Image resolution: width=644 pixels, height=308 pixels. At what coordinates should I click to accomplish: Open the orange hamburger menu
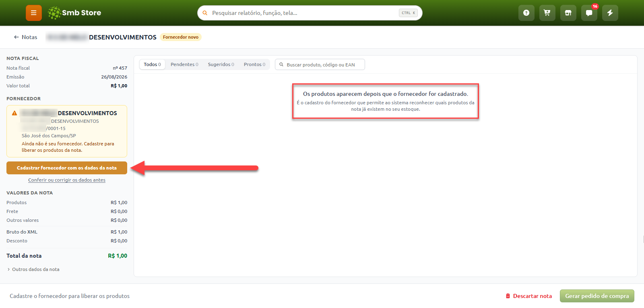click(34, 13)
